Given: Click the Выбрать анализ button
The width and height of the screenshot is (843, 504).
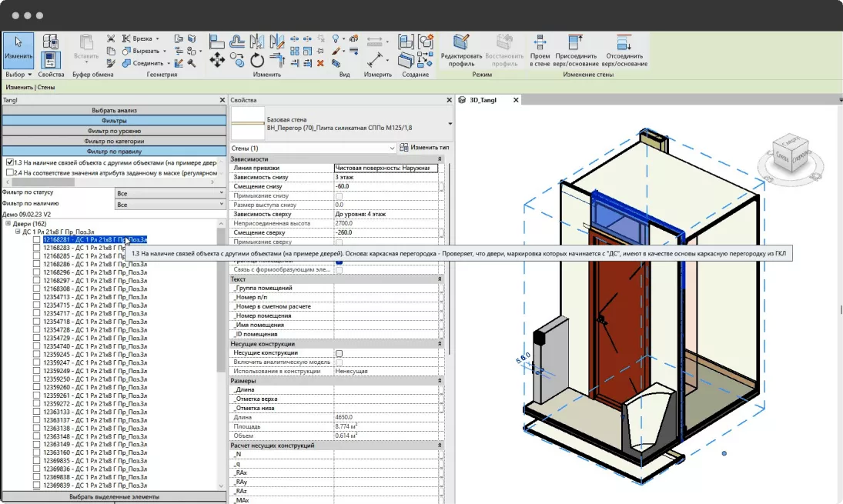Looking at the screenshot, I should click(114, 111).
